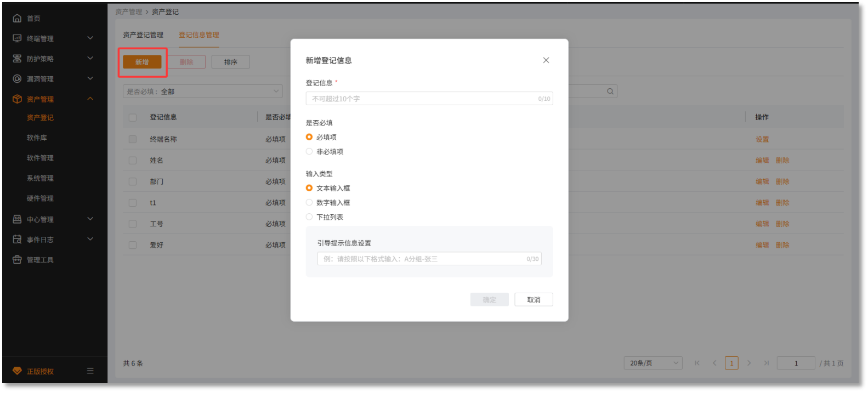Tick the checkbox for 终端名称 row
This screenshot has height=393, width=868.
pyautogui.click(x=133, y=139)
